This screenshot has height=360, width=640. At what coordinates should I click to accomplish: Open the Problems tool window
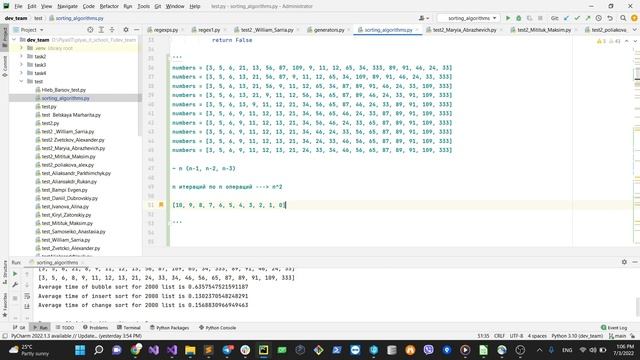point(96,327)
